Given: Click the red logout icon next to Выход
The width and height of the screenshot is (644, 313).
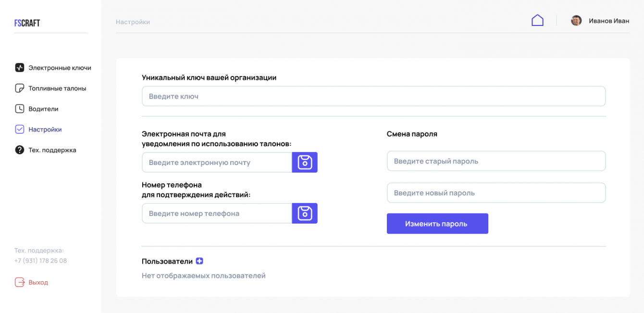Looking at the screenshot, I should pos(20,282).
